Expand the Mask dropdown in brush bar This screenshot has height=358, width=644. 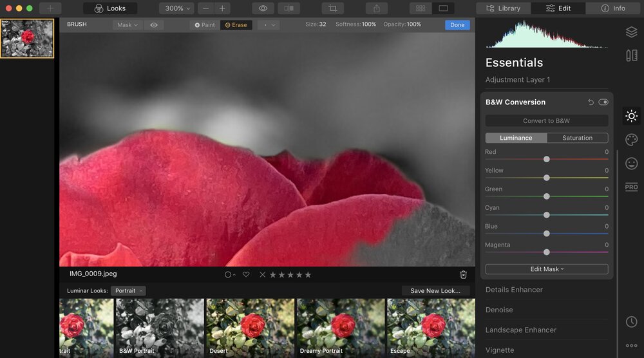128,25
